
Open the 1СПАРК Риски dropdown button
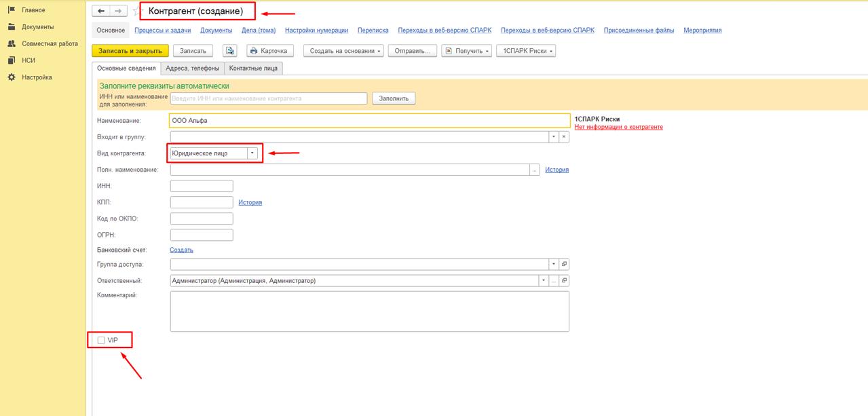click(526, 51)
